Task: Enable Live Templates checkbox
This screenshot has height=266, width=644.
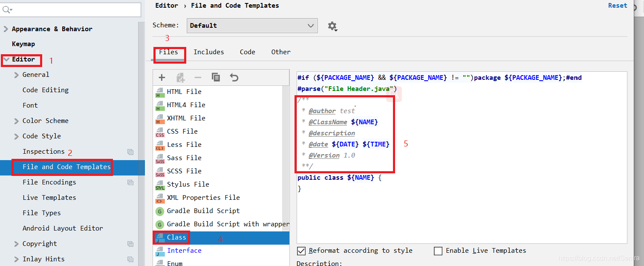Action: tap(438, 251)
